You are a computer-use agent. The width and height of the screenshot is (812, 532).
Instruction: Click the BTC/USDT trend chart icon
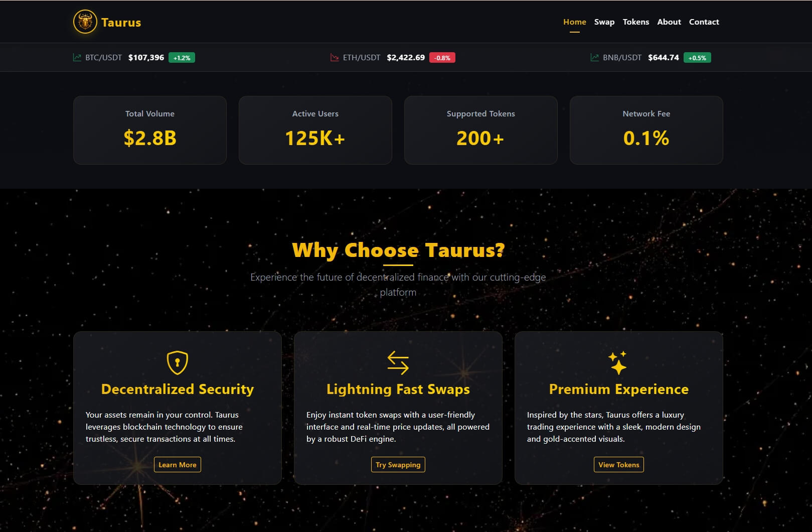point(77,58)
